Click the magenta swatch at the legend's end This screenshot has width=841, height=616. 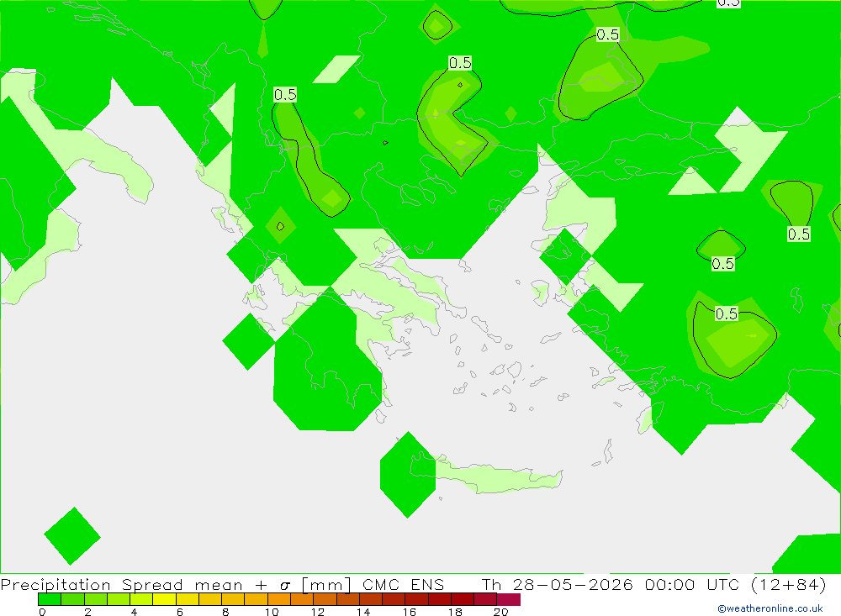(x=509, y=599)
